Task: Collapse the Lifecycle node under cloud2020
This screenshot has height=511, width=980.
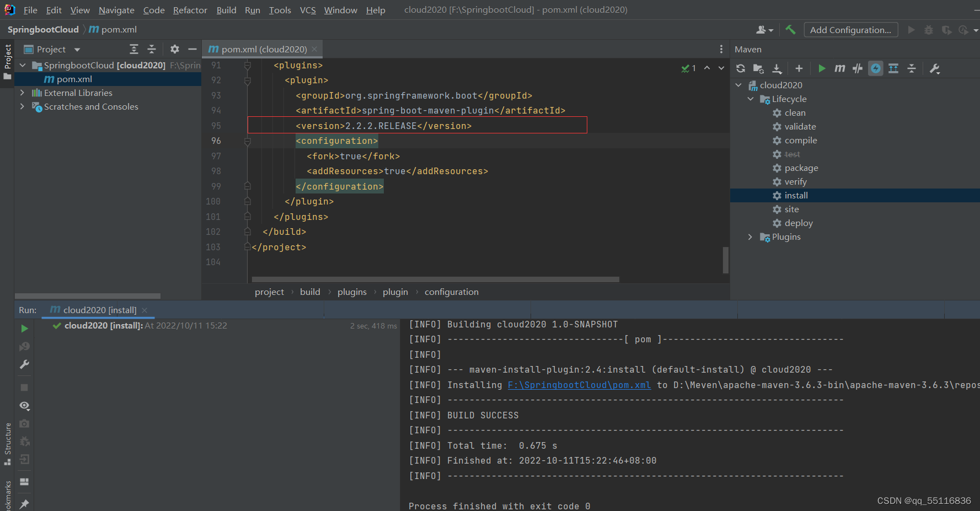Action: [751, 99]
